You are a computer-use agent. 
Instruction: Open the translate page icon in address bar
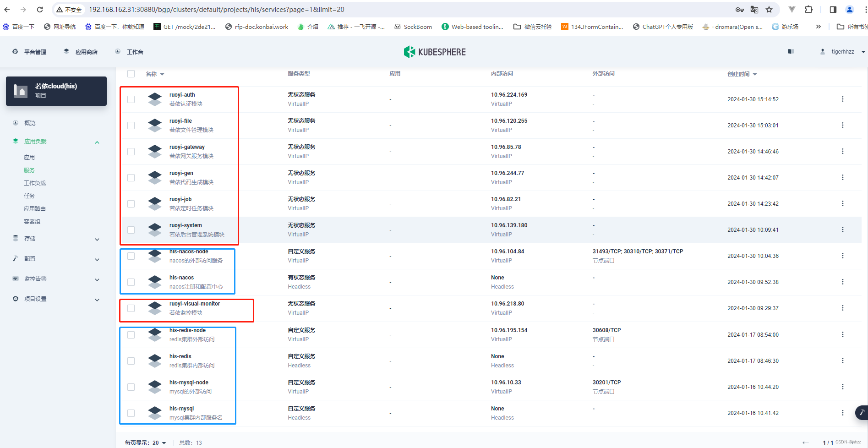click(x=754, y=10)
